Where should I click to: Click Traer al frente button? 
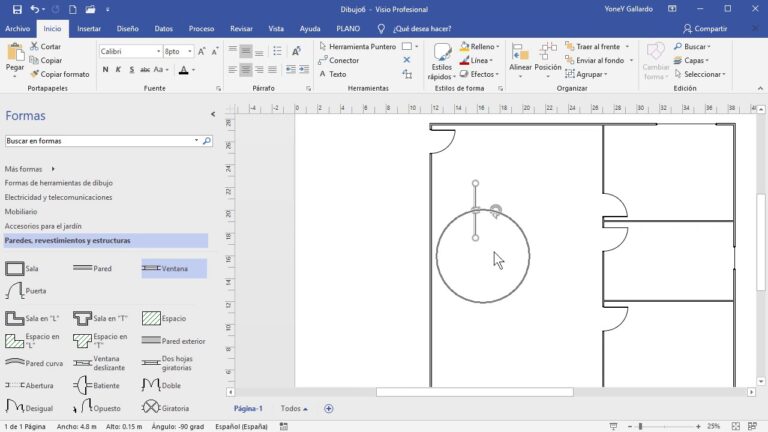tap(593, 47)
